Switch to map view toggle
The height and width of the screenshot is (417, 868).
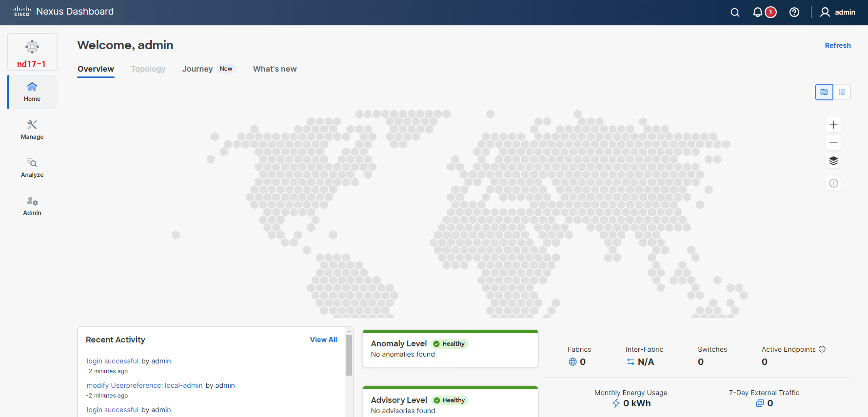coord(824,92)
